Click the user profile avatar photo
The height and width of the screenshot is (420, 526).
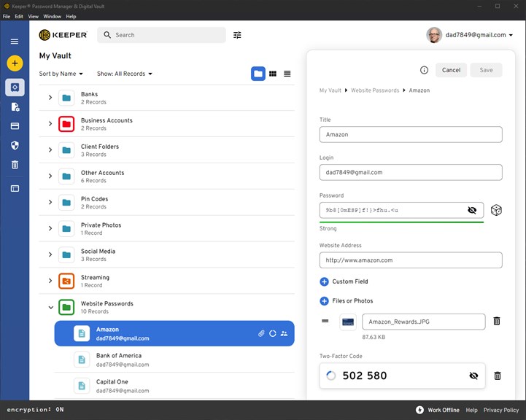click(x=434, y=35)
